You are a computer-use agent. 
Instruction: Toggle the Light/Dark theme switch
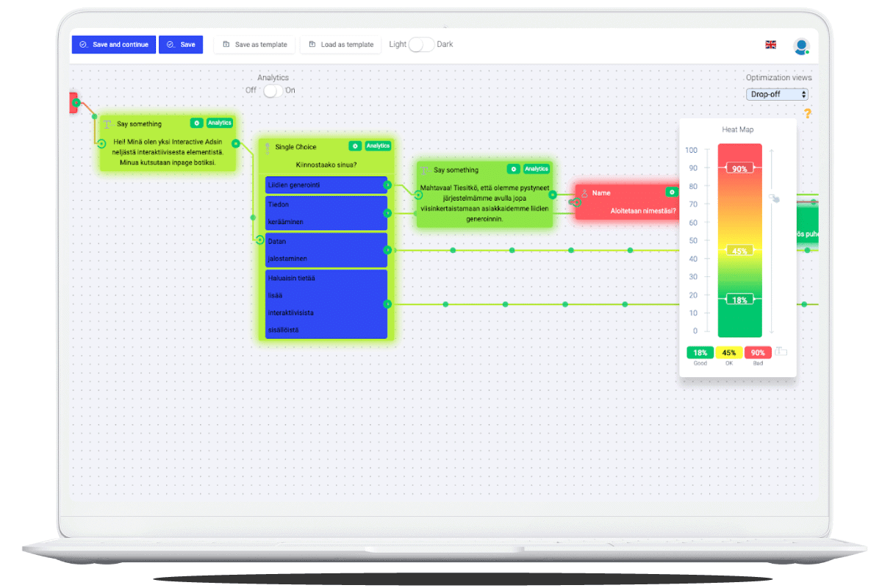(421, 45)
